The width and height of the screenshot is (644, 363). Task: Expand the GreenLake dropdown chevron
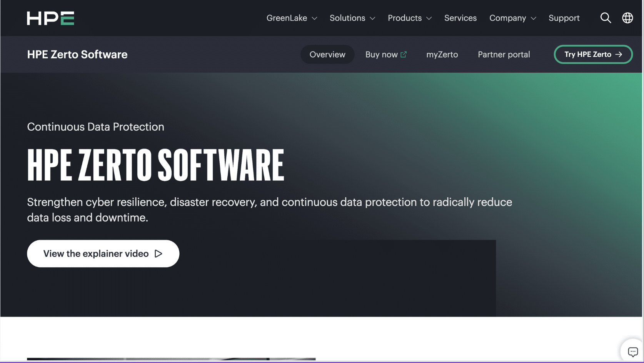point(314,18)
